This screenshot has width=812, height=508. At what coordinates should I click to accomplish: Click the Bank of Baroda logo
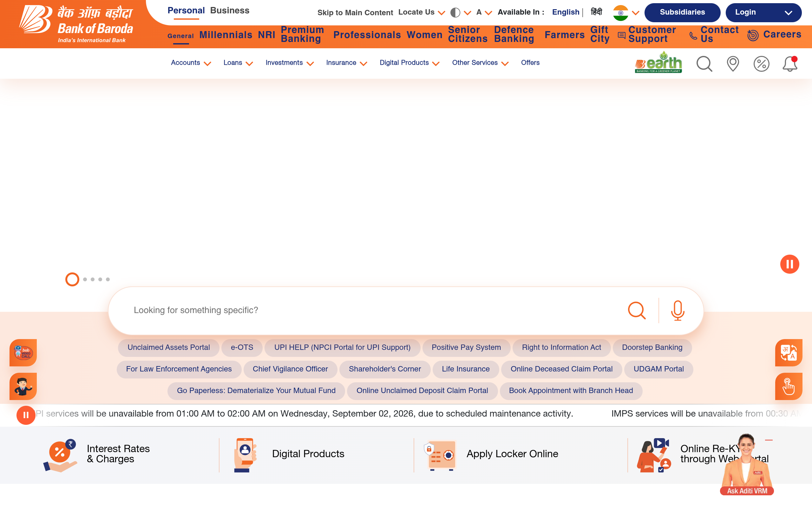coord(76,24)
